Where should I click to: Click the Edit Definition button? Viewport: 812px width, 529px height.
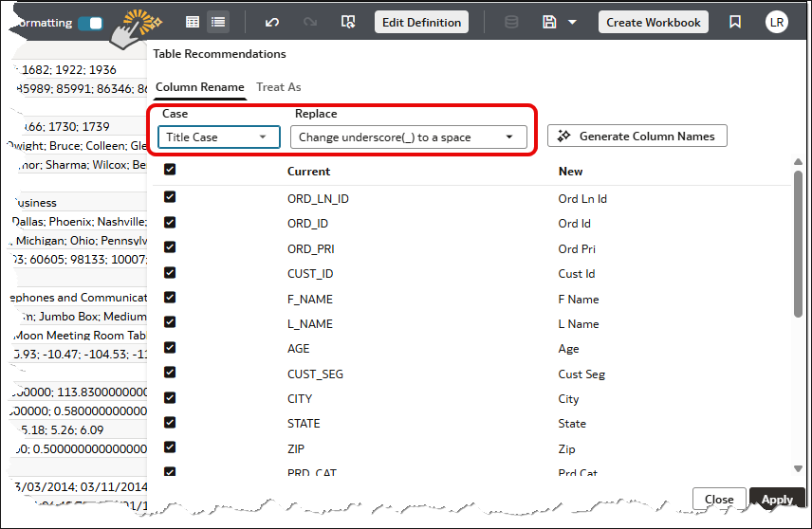coord(421,22)
